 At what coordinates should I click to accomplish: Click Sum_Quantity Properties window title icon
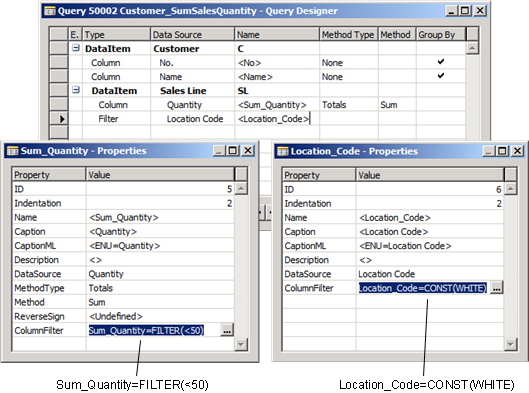[12, 151]
